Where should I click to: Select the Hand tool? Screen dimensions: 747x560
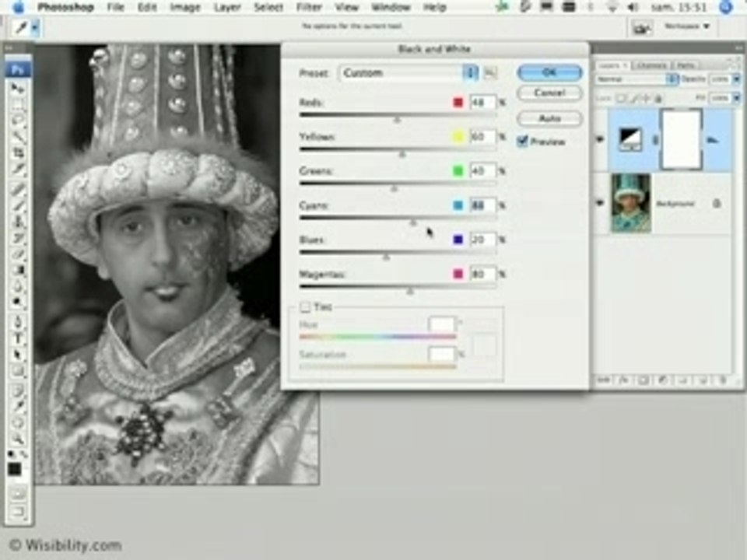pos(18,423)
